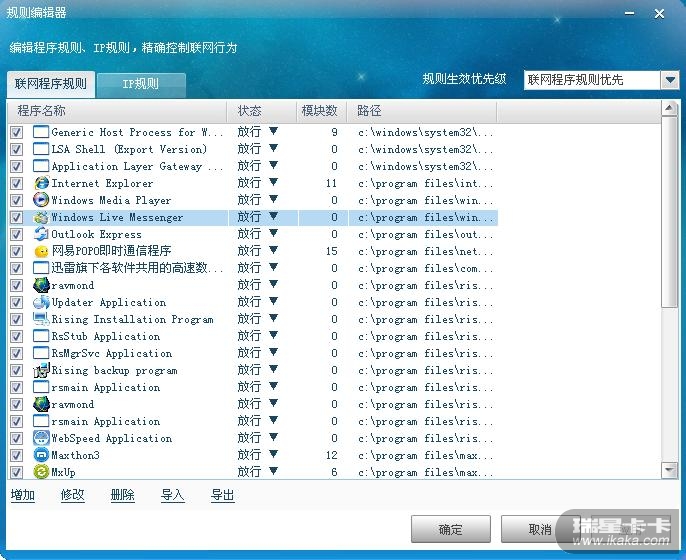Open the 规则生效优先级 priority dropdown

(669, 80)
